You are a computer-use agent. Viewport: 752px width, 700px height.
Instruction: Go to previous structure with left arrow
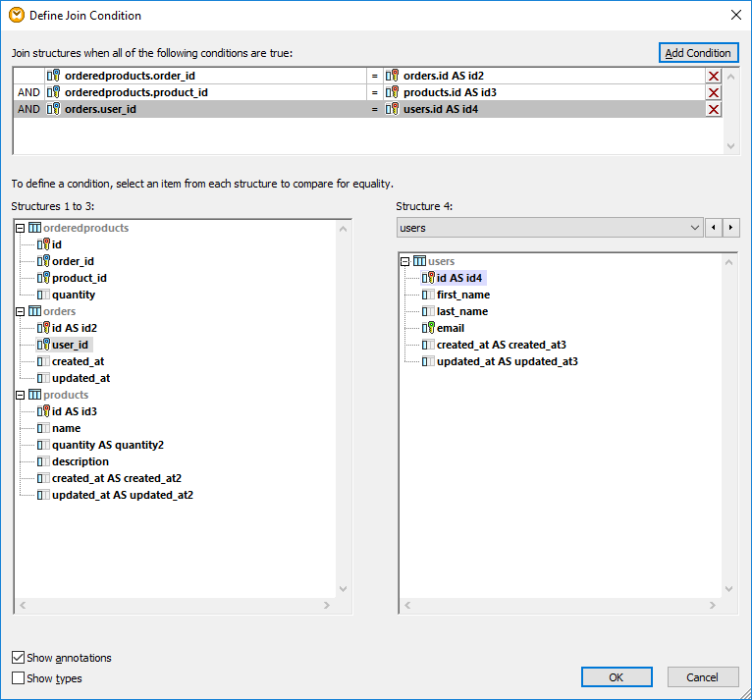point(714,228)
